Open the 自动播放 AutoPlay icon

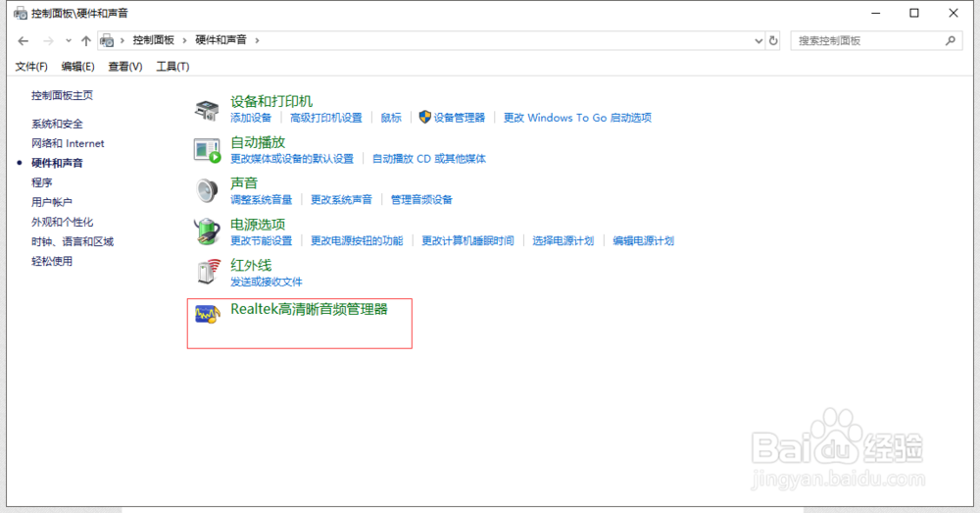[x=207, y=151]
